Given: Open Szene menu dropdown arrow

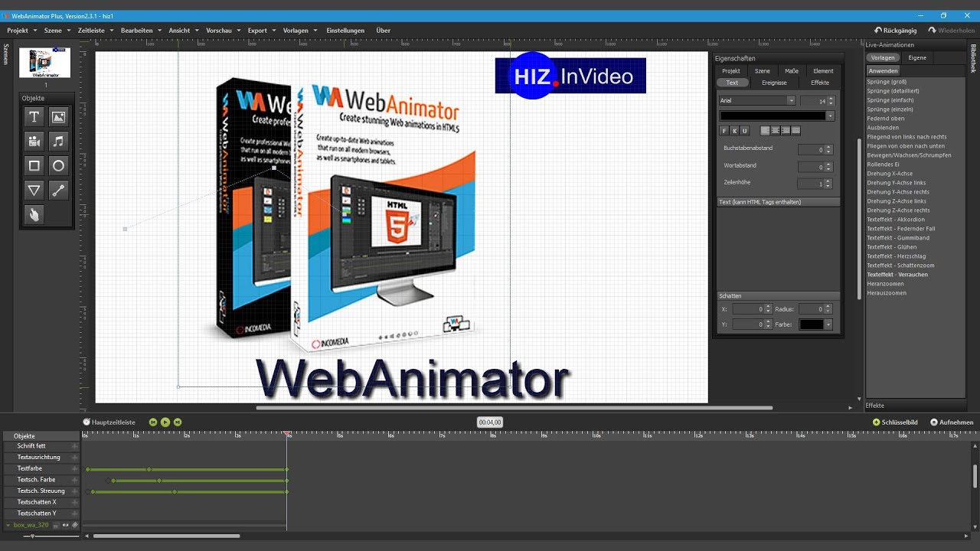Looking at the screenshot, I should click(68, 31).
